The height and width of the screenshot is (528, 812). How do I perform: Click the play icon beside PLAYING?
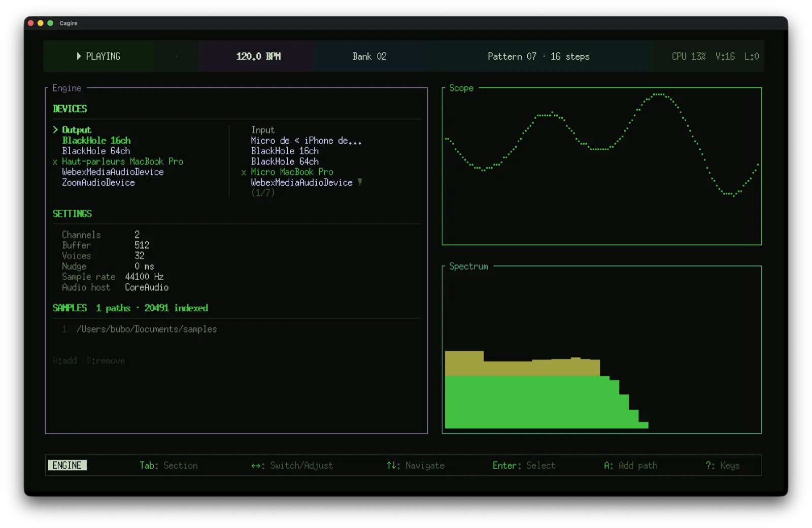click(x=79, y=56)
